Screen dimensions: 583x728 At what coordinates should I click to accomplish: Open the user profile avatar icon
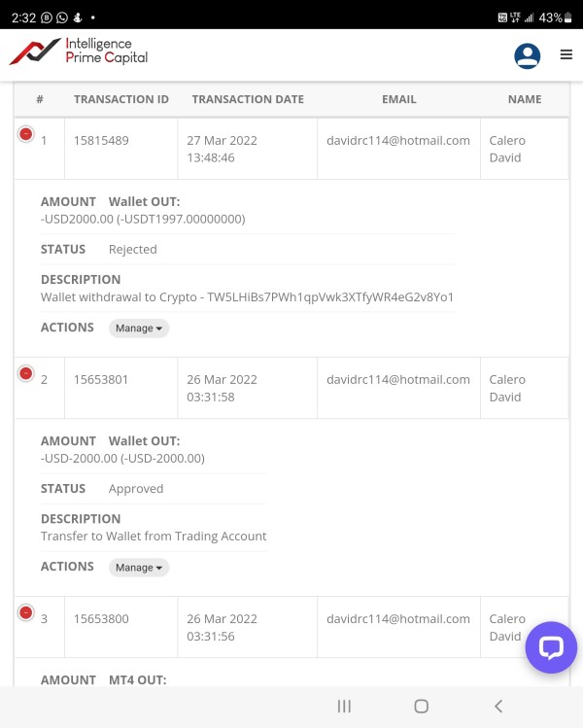tap(527, 56)
